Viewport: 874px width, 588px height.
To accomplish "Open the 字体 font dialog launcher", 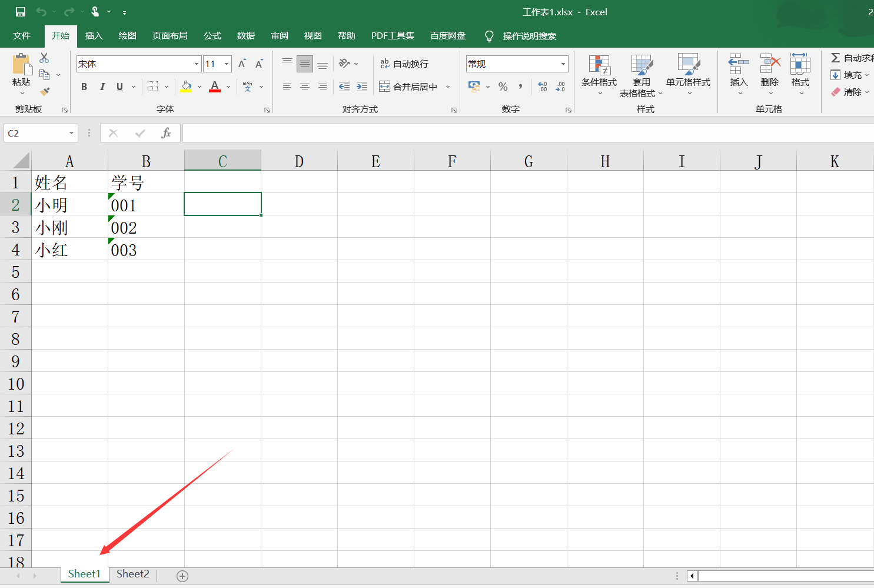I will coord(267,110).
